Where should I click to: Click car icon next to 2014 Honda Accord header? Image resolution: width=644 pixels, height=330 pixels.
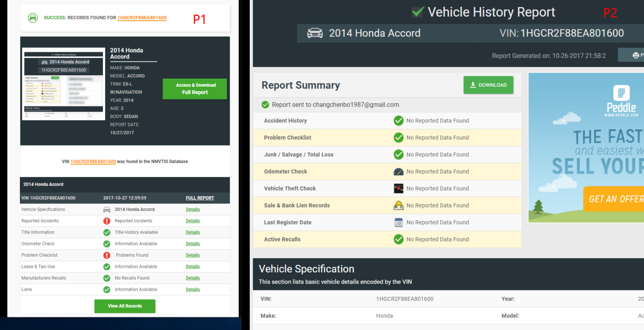click(x=315, y=33)
